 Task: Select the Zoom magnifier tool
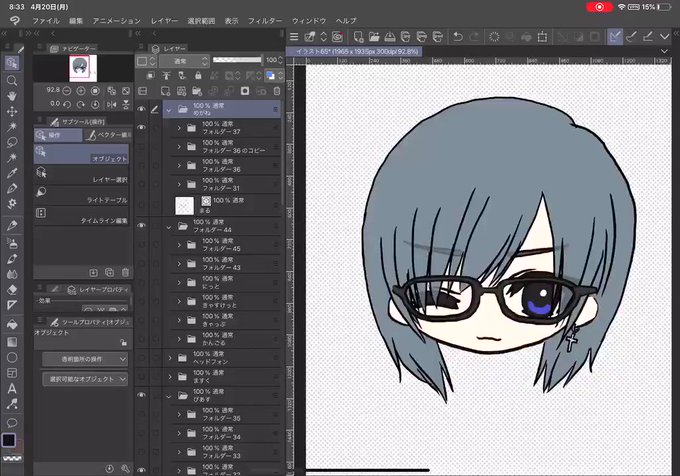[12, 81]
